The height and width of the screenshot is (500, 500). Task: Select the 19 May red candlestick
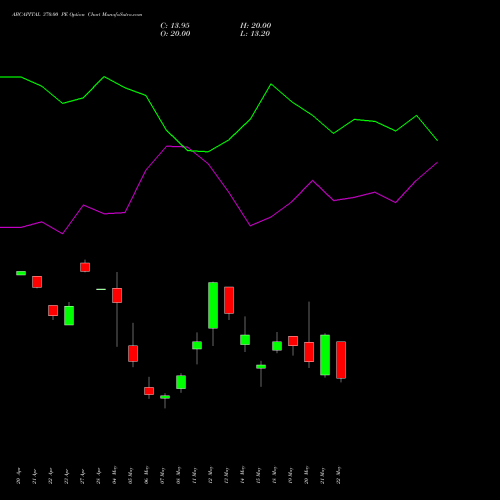pos(293,341)
